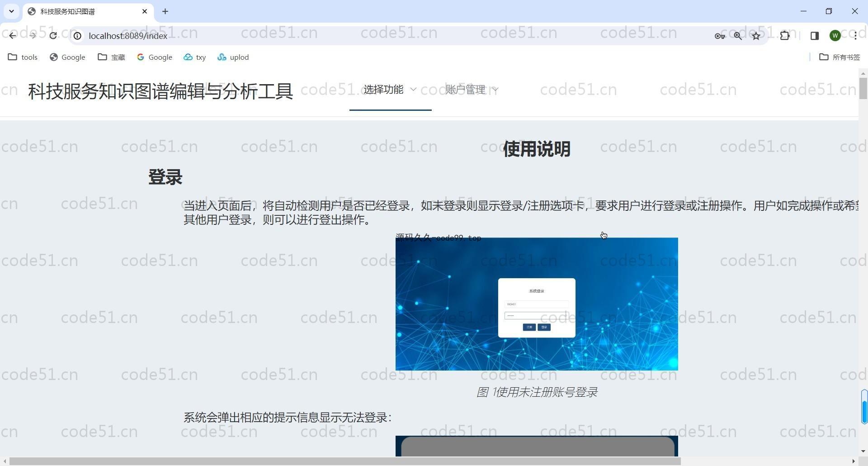
Task: Click the login screenshot thumbnail image
Action: [537, 304]
